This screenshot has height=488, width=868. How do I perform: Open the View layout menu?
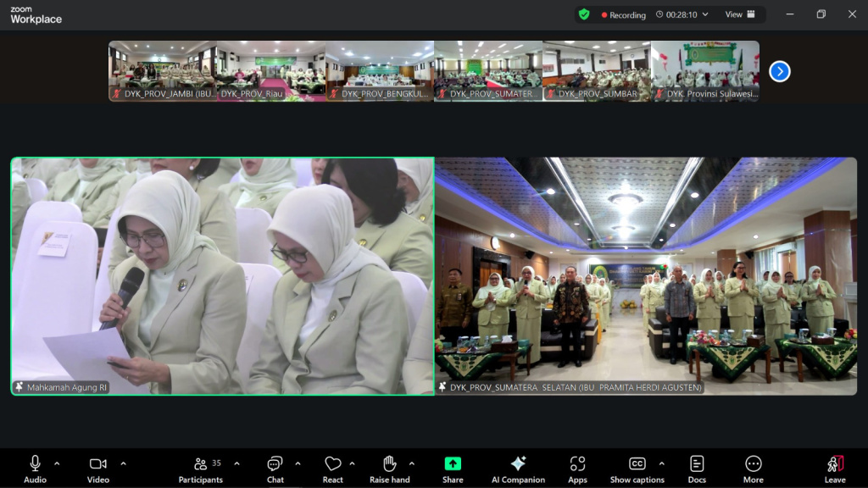(738, 14)
